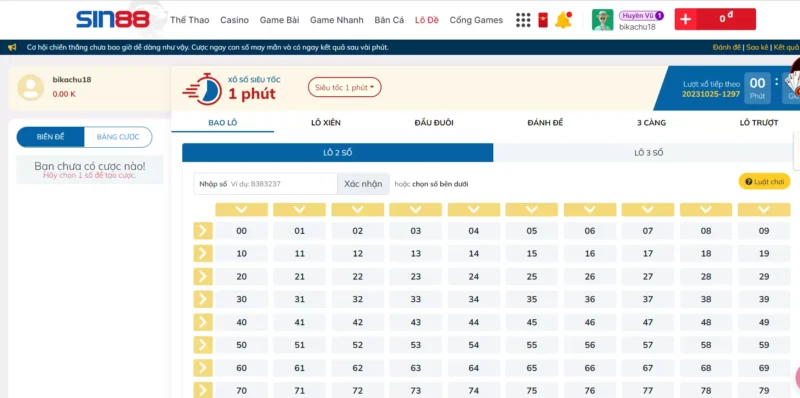This screenshot has width=800, height=398.
Task: Pick number 44
Action: [x=474, y=322]
